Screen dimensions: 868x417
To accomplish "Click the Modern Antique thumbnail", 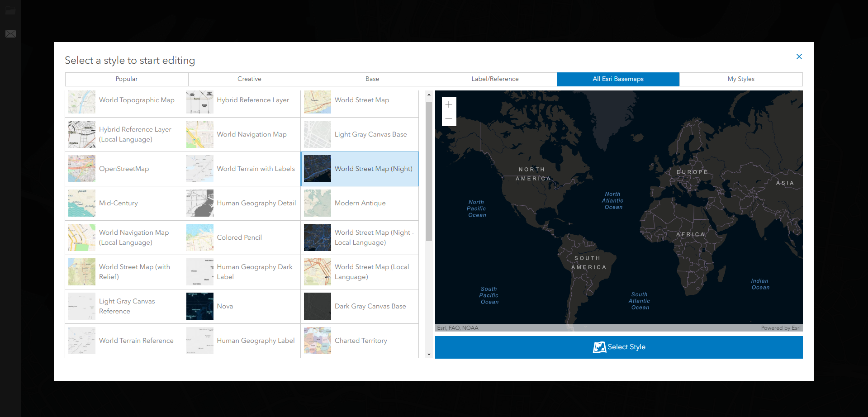I will pyautogui.click(x=318, y=203).
